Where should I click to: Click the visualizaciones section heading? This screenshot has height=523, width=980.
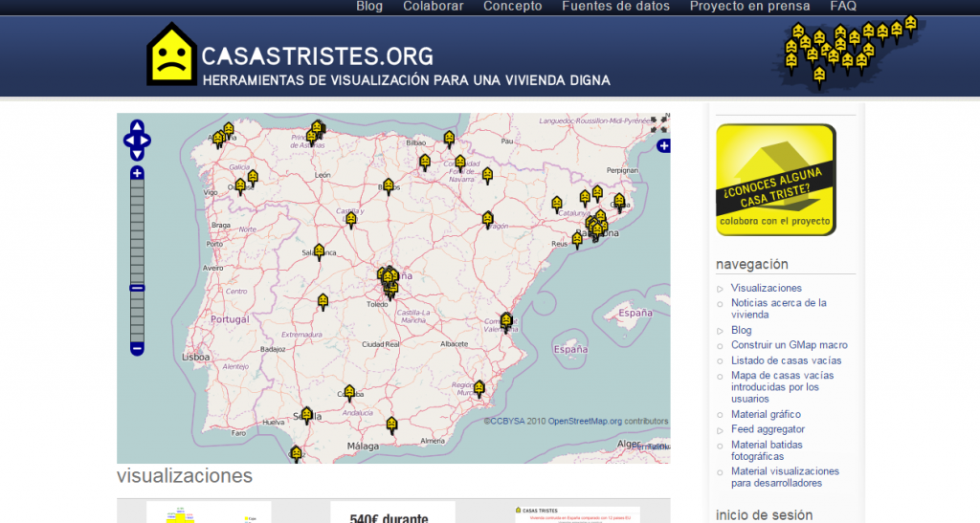click(x=185, y=475)
